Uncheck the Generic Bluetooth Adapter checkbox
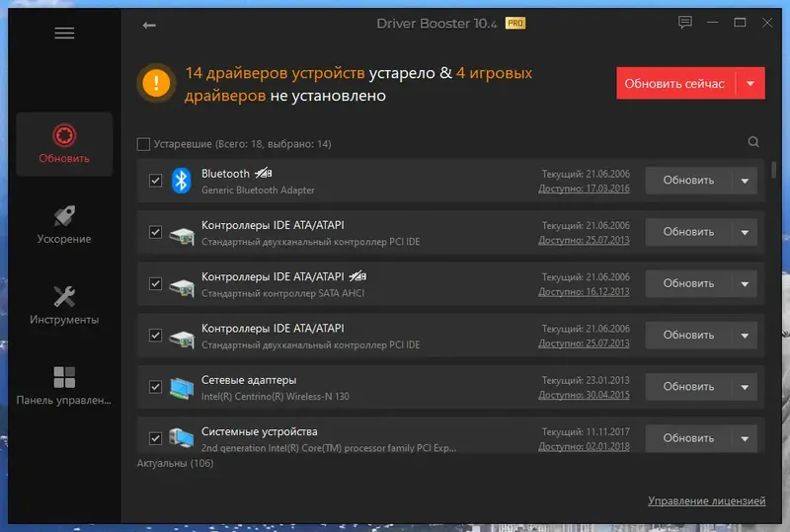The width and height of the screenshot is (790, 532). 155,181
